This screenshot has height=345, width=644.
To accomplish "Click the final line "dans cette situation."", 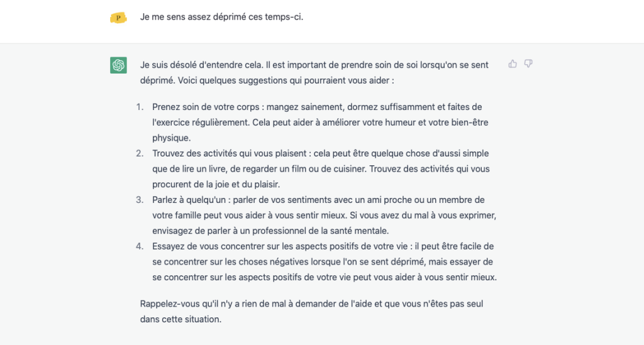I will click(180, 319).
